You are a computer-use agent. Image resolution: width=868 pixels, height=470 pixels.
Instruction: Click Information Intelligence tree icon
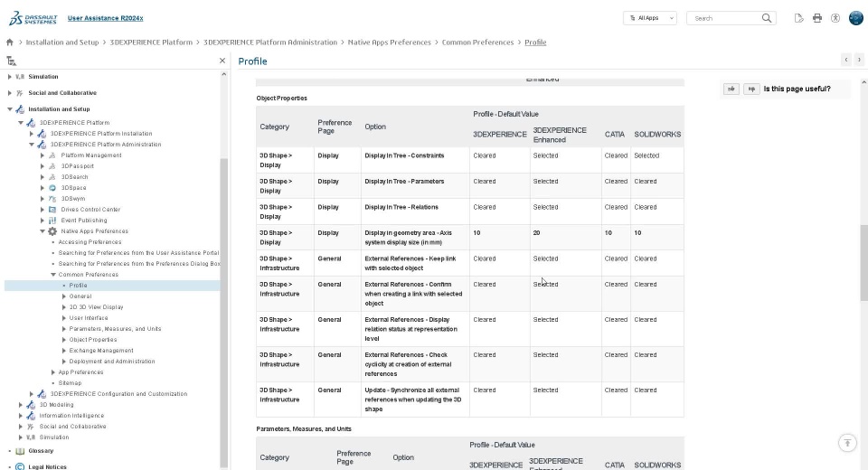pos(31,416)
